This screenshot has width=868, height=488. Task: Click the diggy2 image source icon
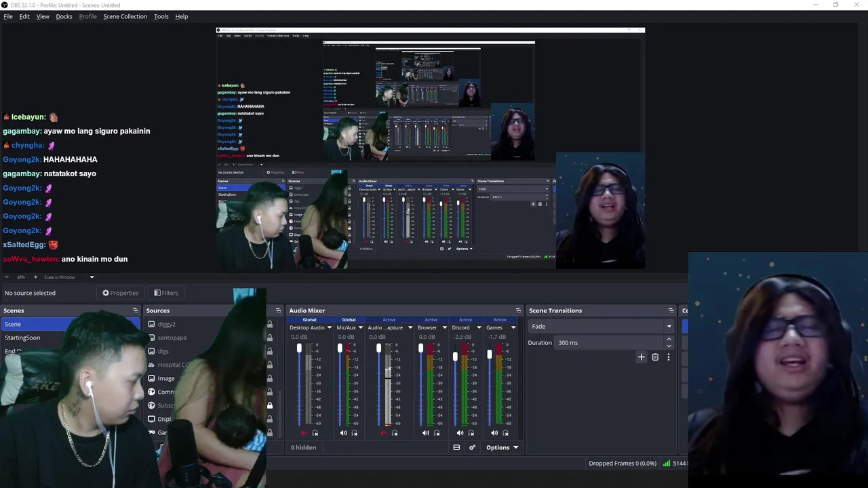(151, 324)
